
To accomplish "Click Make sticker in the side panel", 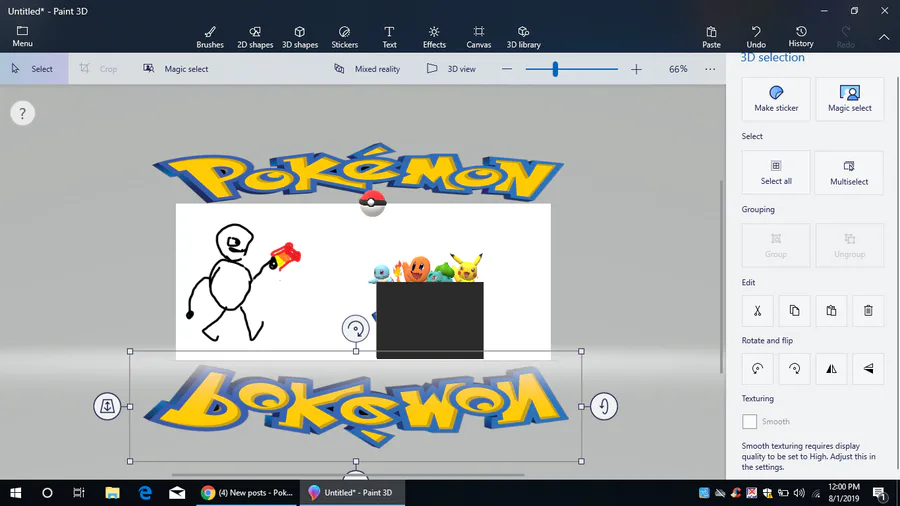I will click(x=776, y=99).
